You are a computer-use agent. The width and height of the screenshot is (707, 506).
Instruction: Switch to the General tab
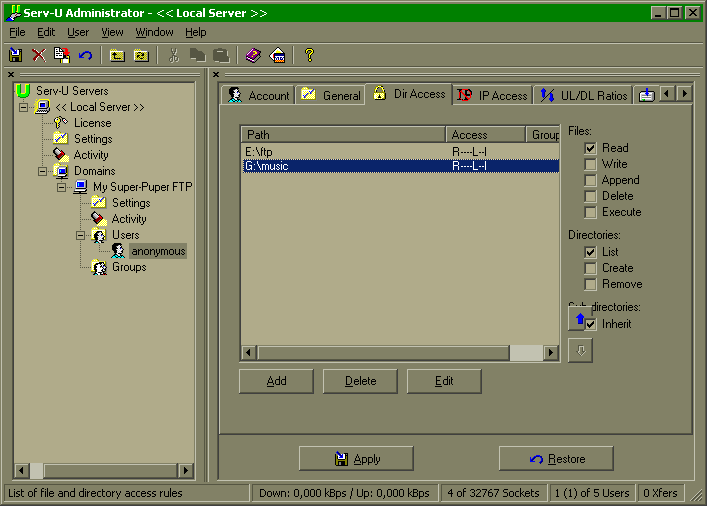click(x=330, y=95)
